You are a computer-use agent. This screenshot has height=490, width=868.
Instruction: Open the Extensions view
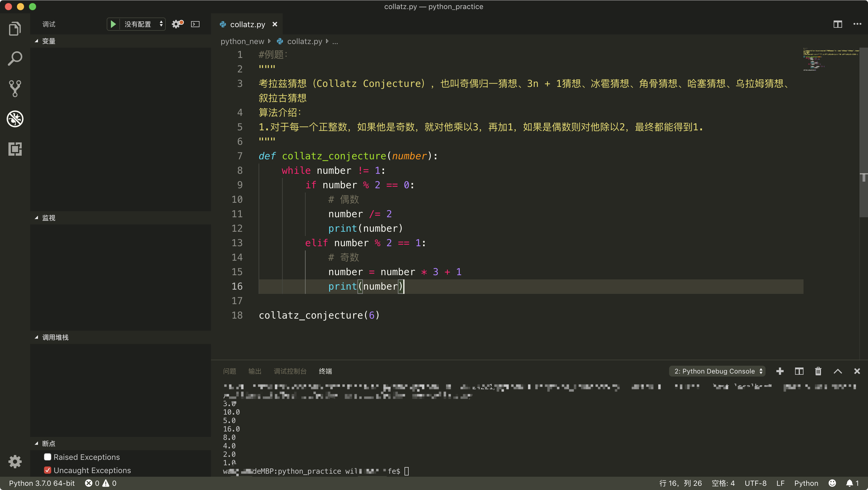pyautogui.click(x=15, y=149)
